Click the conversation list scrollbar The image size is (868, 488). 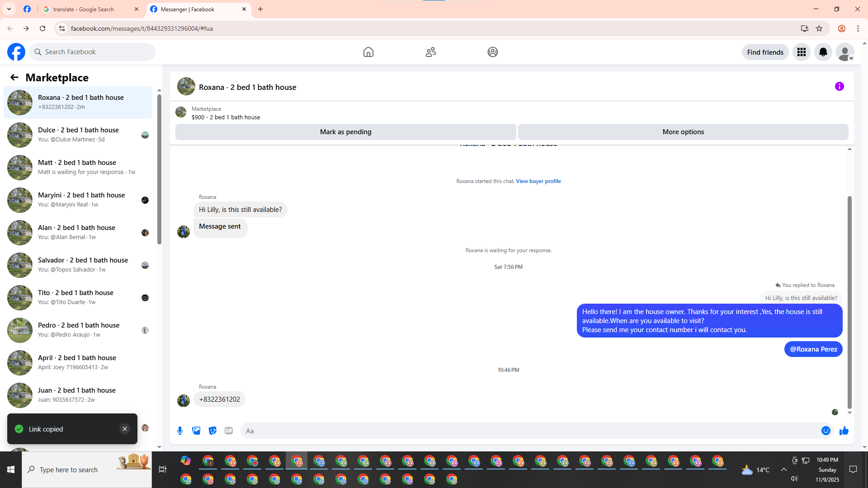(x=159, y=169)
